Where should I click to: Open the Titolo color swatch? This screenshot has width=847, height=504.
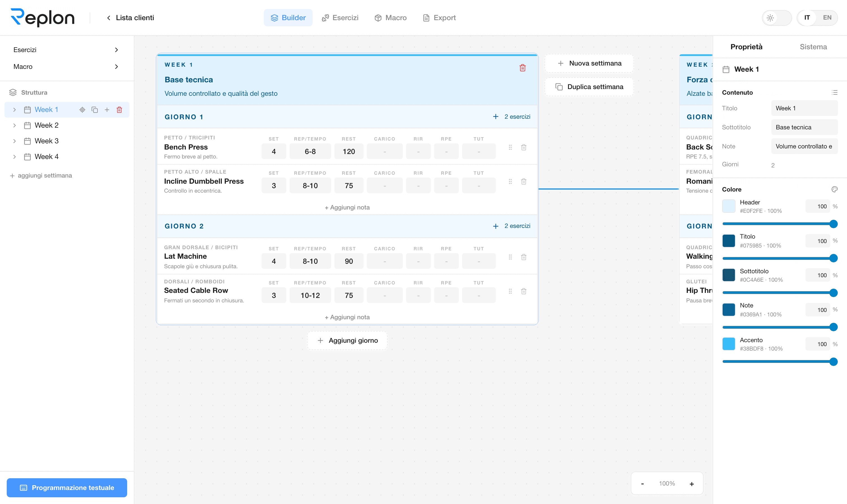click(729, 241)
